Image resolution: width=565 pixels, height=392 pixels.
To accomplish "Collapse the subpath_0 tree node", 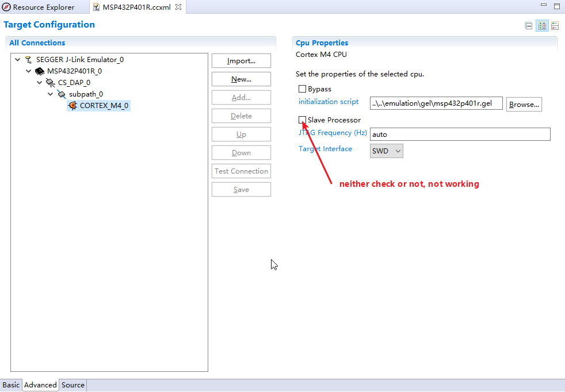I will [51, 94].
